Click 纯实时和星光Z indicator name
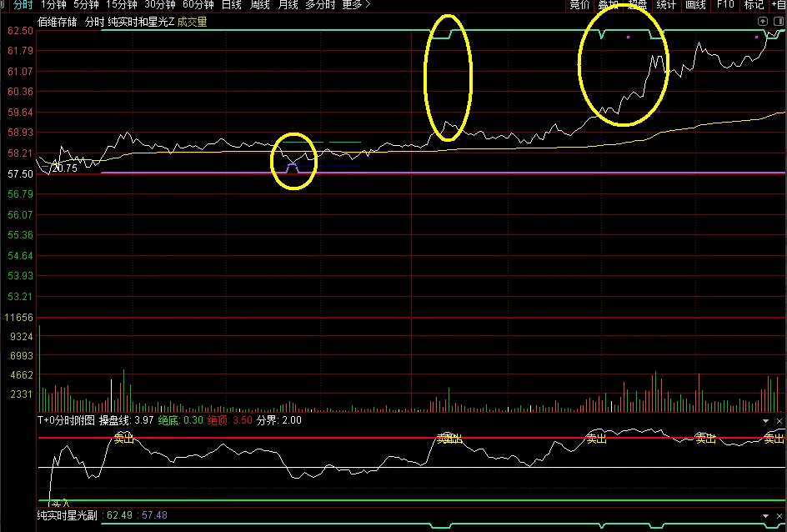787x532 pixels. [x=141, y=23]
